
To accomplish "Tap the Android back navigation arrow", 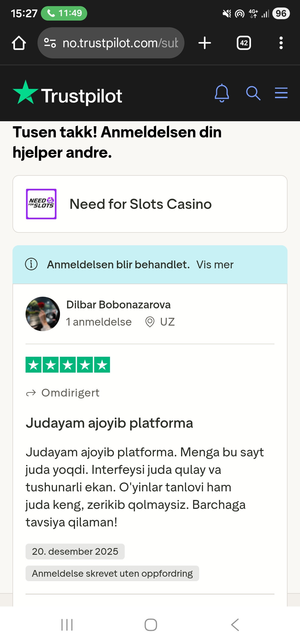I will click(235, 625).
